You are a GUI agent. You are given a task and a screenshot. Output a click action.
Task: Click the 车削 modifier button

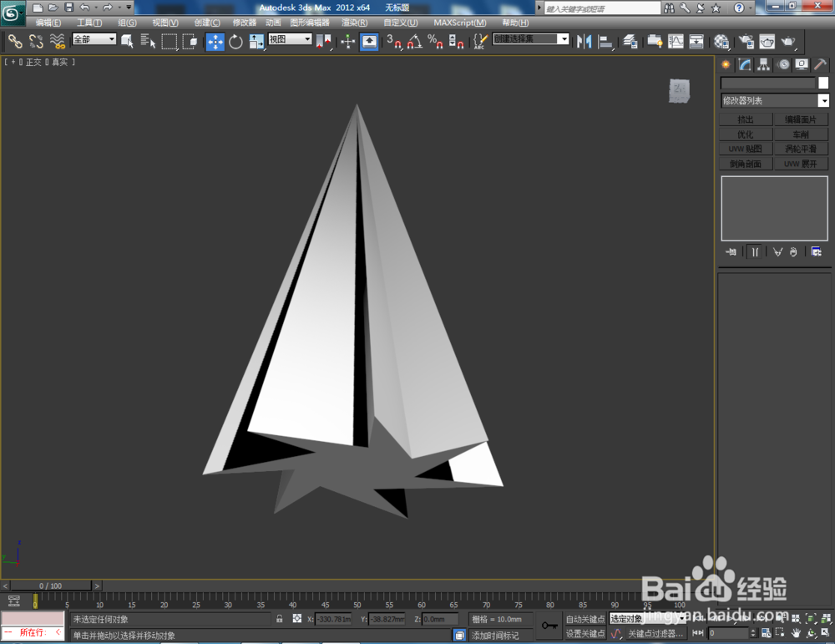(x=801, y=134)
